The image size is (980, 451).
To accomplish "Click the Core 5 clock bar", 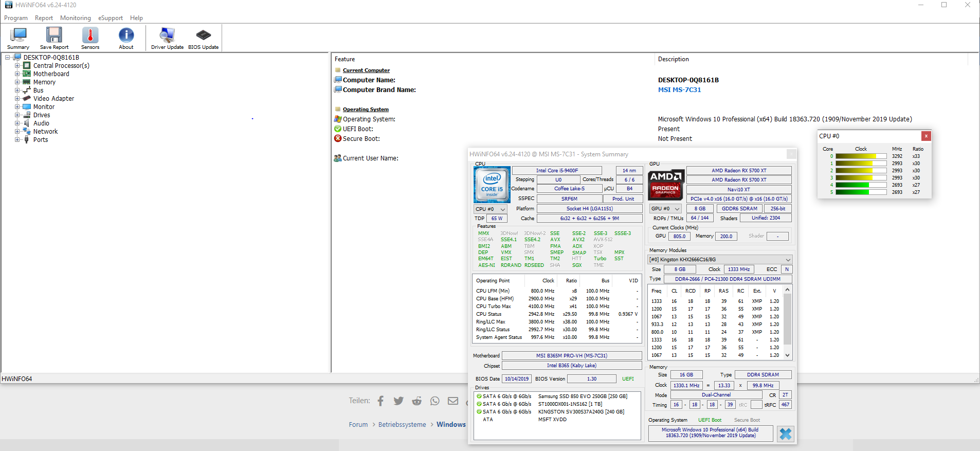I will 861,192.
